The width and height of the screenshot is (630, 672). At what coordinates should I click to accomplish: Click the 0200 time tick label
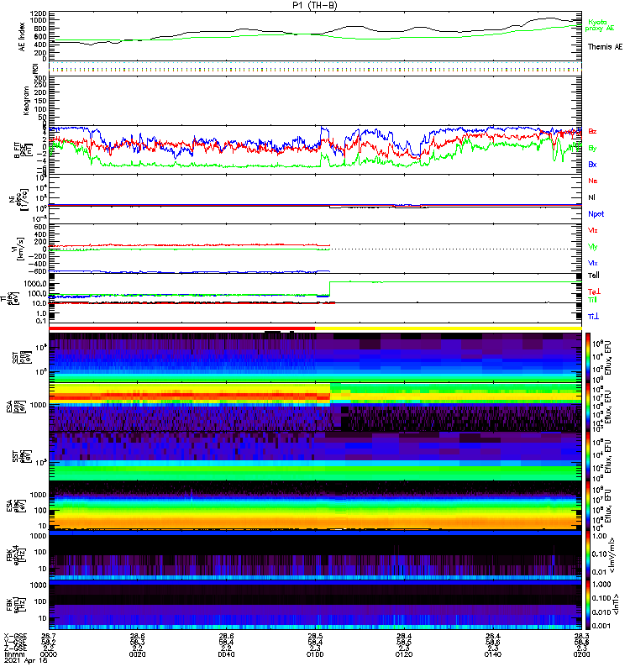pyautogui.click(x=581, y=654)
